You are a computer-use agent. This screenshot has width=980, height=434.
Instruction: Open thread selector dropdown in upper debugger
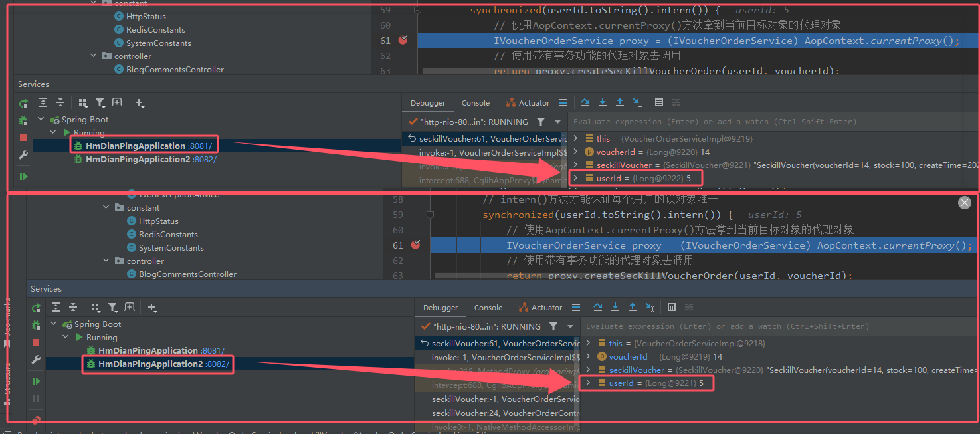click(558, 122)
